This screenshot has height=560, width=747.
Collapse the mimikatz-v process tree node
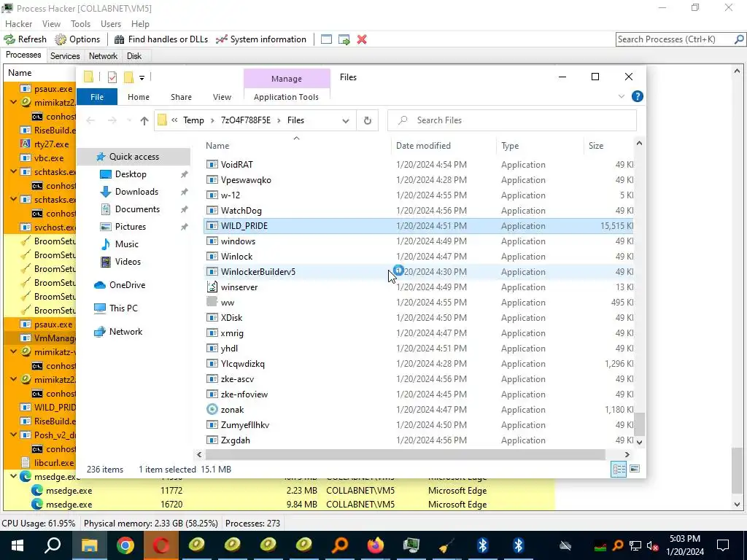tap(13, 352)
